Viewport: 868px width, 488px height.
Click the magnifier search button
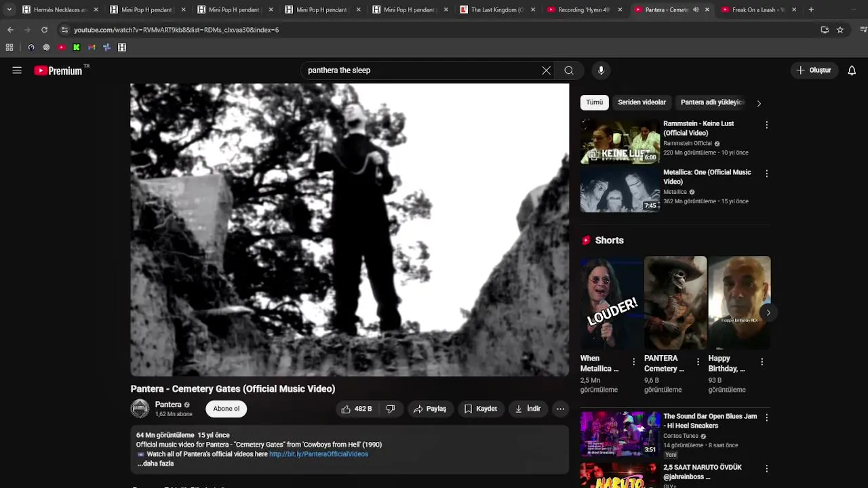(569, 70)
